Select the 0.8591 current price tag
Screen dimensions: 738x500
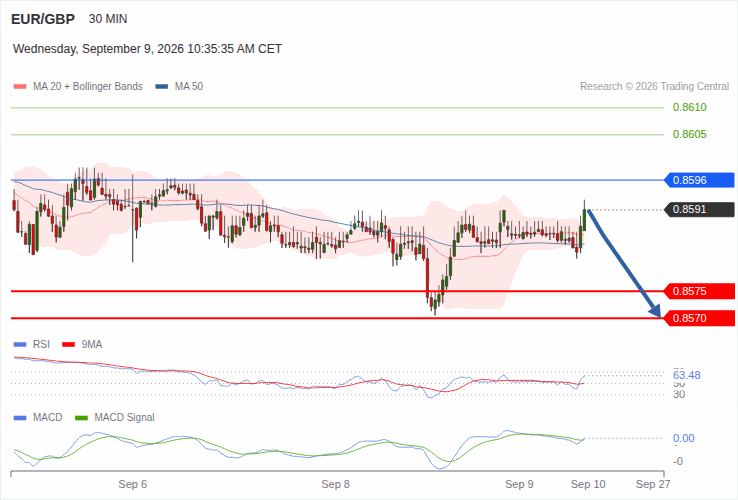[699, 209]
